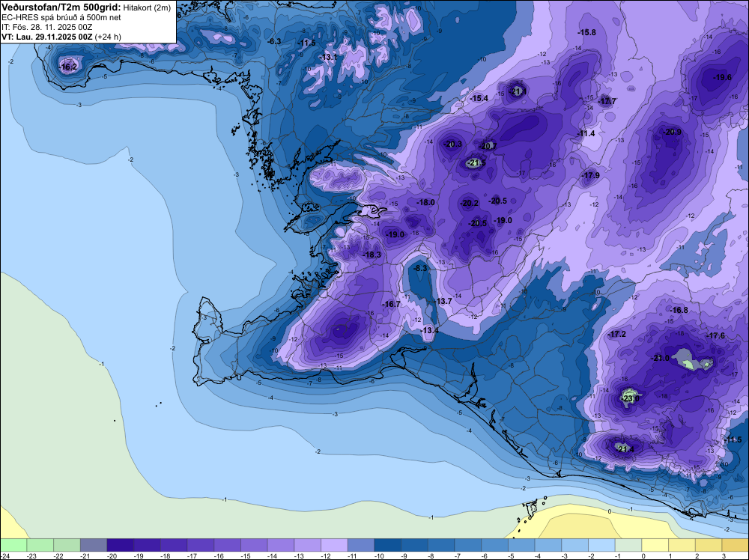
Task: Click the -15.4 temperature value
Action: coord(479,98)
